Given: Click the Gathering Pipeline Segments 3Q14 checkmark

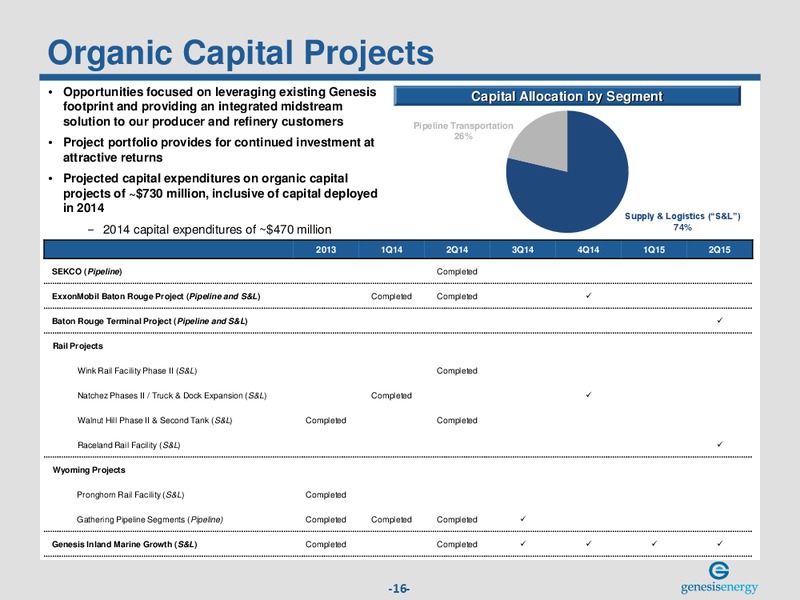Looking at the screenshot, I should point(523,518).
